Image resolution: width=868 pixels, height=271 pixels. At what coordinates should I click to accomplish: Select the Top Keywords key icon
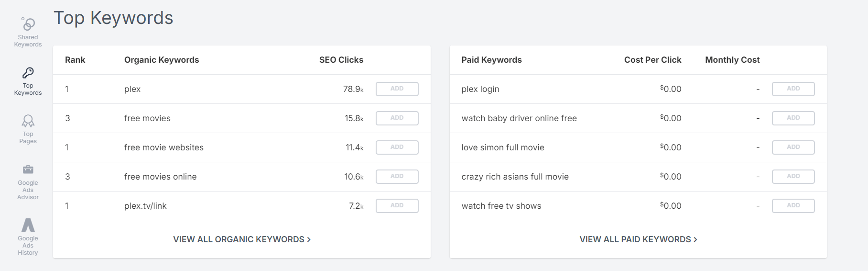28,73
